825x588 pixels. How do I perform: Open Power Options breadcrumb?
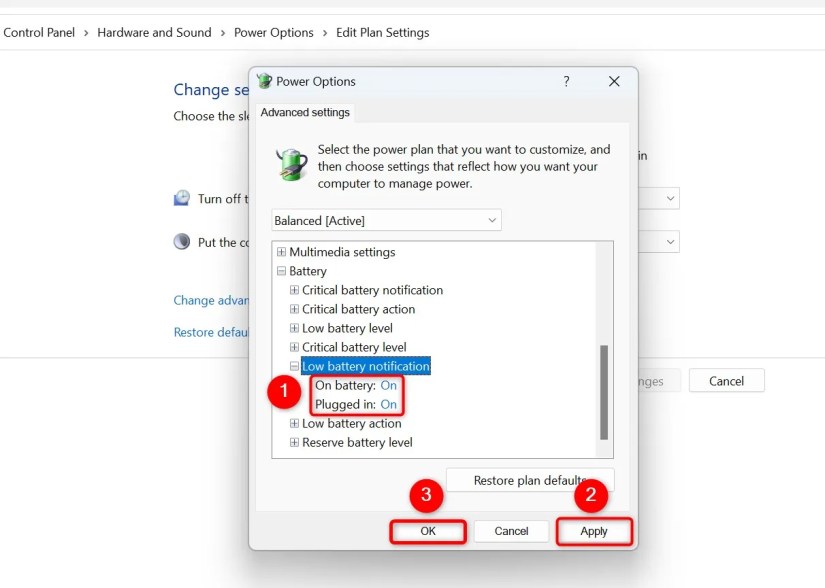pyautogui.click(x=274, y=33)
